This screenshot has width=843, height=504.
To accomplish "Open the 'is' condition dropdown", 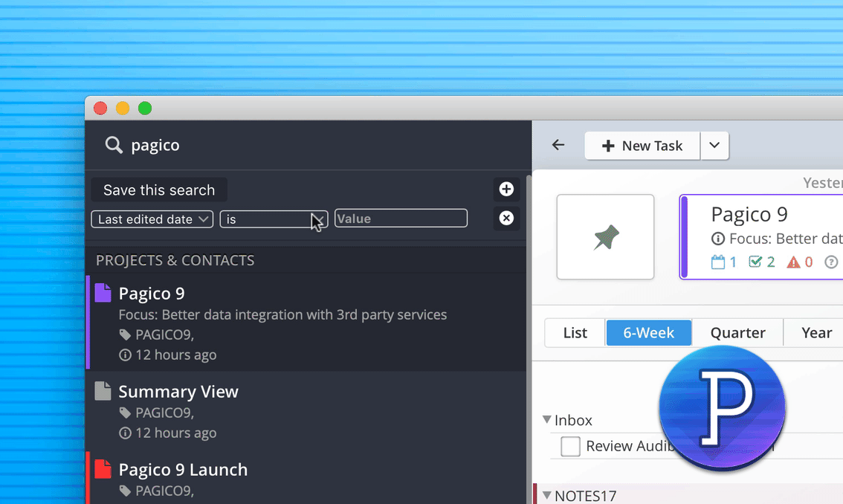I will [274, 219].
